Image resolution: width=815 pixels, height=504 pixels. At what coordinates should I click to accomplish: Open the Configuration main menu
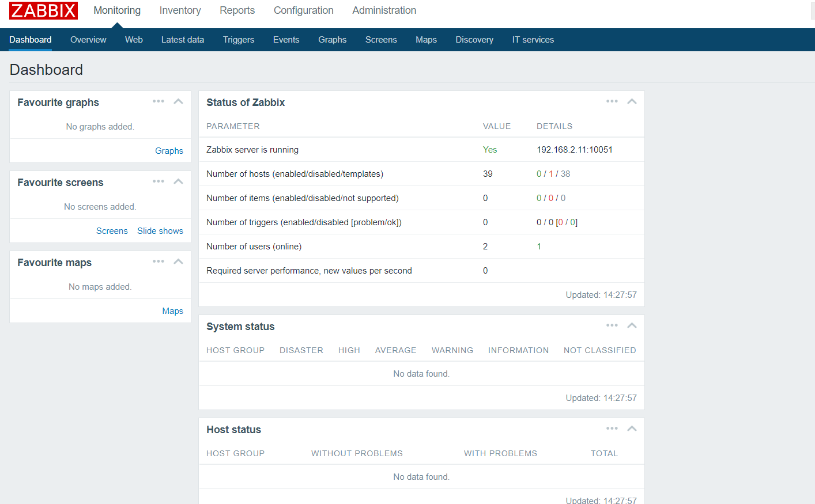pos(304,10)
